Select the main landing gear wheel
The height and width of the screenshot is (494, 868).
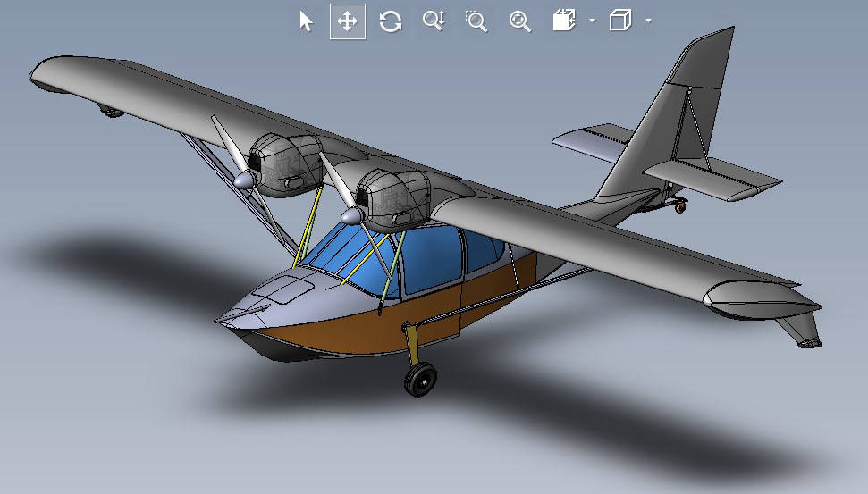tap(419, 380)
